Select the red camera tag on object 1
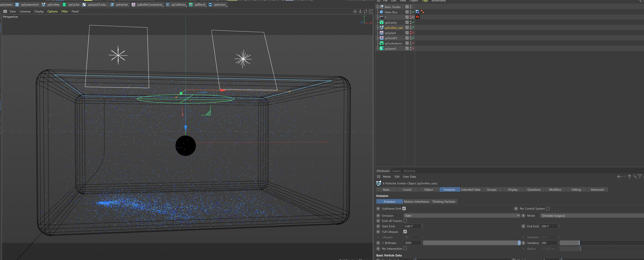Viewport: 644px width, 260px height. tap(418, 17)
